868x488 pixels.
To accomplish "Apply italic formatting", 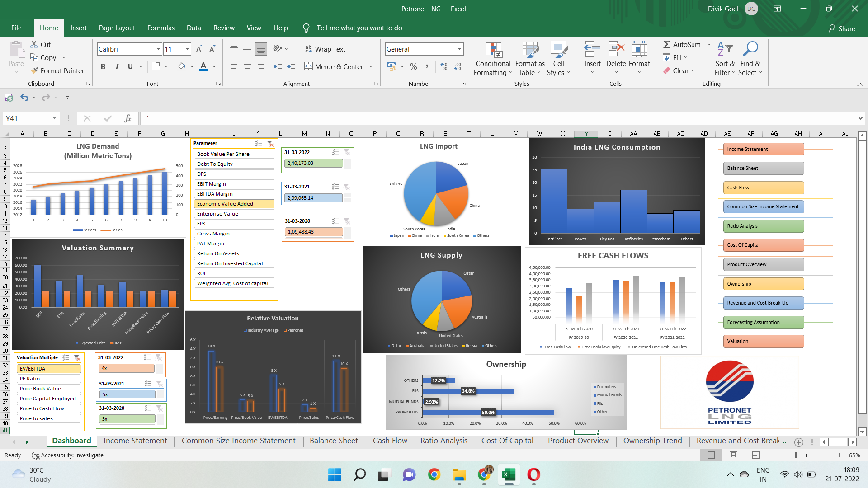I will (117, 66).
